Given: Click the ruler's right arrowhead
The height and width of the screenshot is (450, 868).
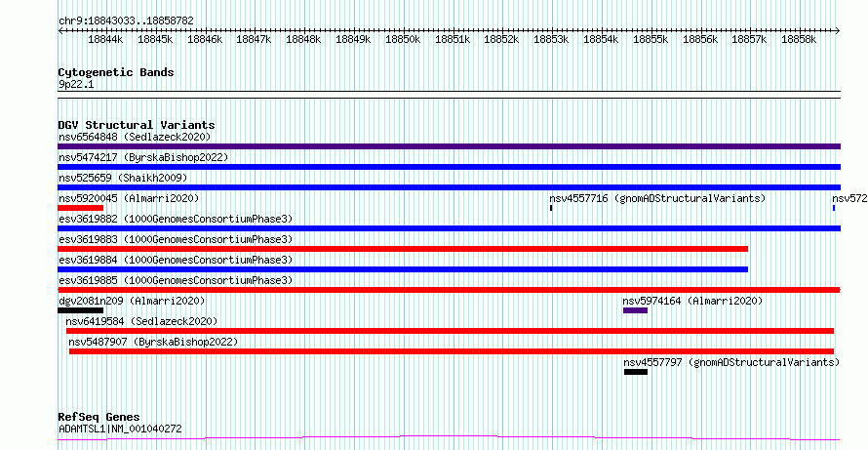Looking at the screenshot, I should 838,30.
